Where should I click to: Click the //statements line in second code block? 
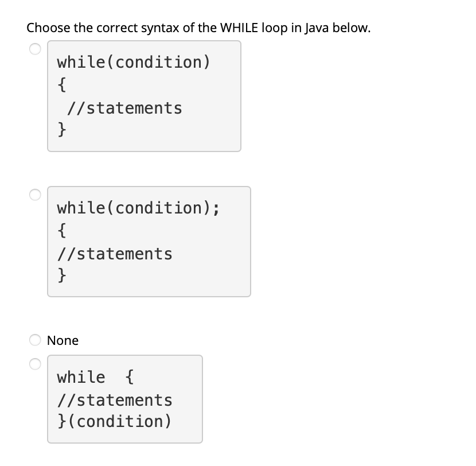click(x=115, y=253)
